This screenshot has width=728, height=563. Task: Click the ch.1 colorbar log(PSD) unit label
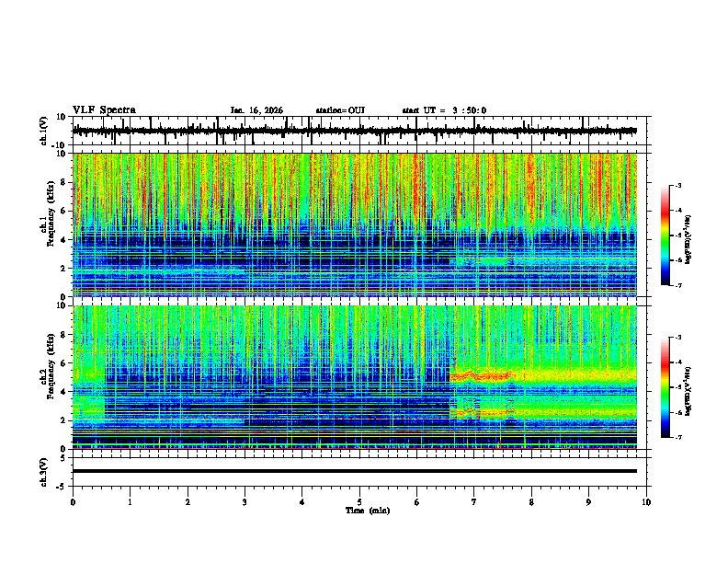click(688, 239)
